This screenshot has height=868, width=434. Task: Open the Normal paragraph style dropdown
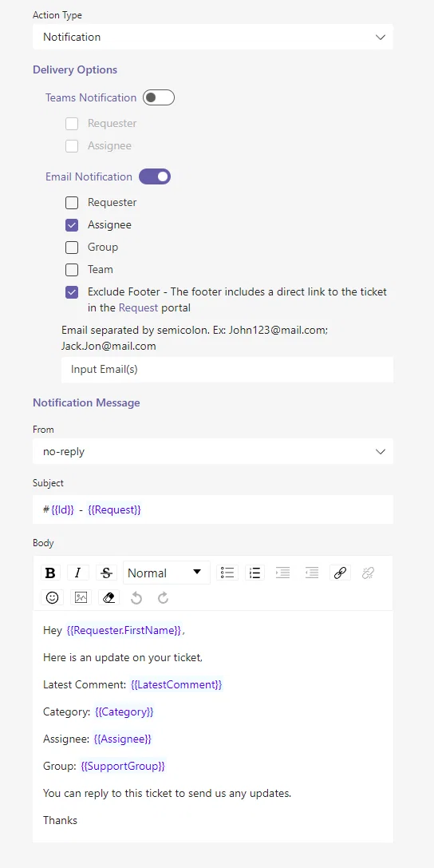click(166, 573)
